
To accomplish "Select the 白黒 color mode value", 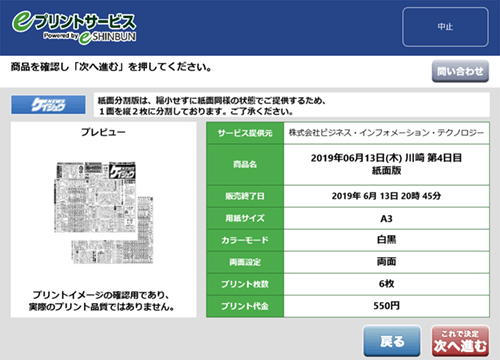I will [x=386, y=240].
